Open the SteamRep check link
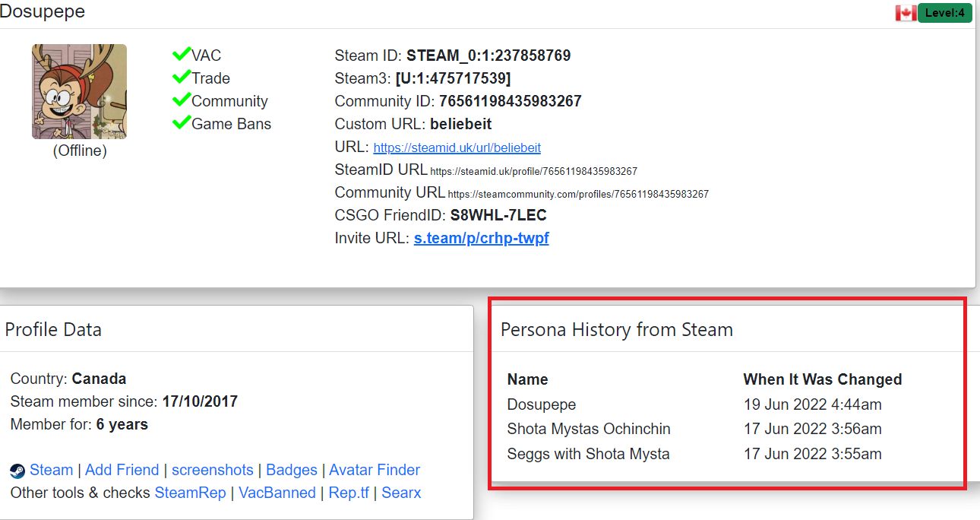 pos(191,493)
